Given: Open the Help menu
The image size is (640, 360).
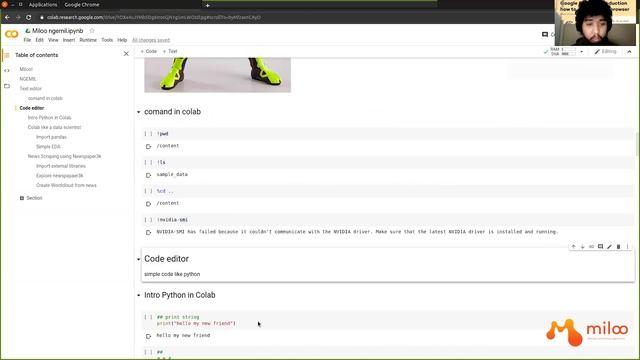Looking at the screenshot, I should point(122,40).
